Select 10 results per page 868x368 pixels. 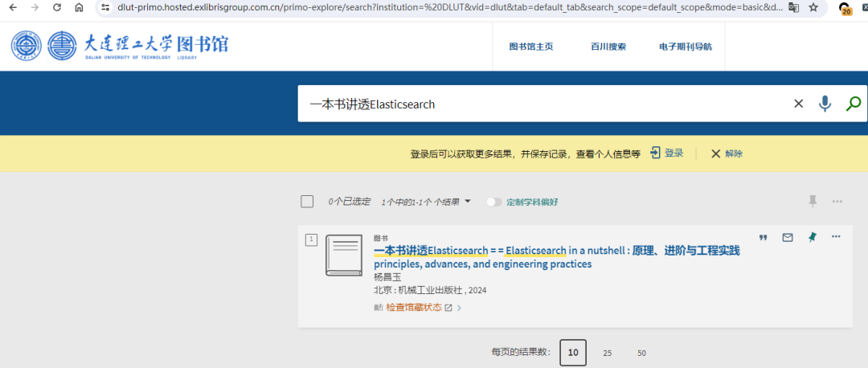[573, 353]
